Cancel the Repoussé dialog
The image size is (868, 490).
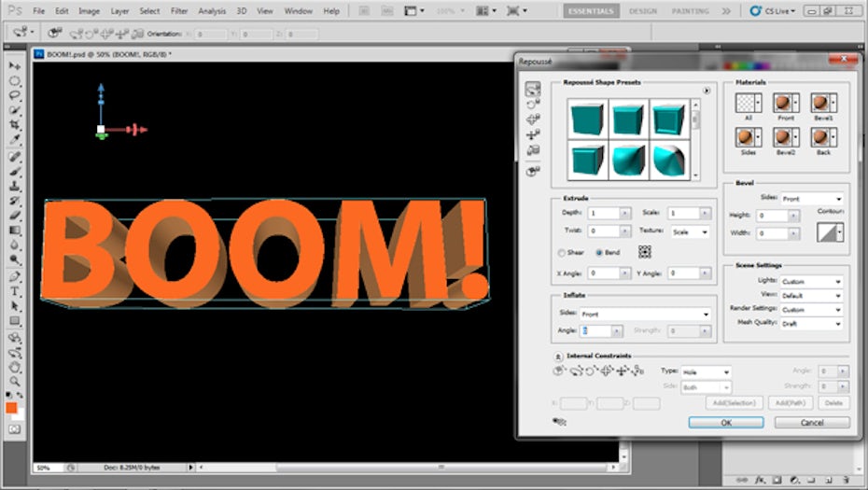pyautogui.click(x=811, y=423)
